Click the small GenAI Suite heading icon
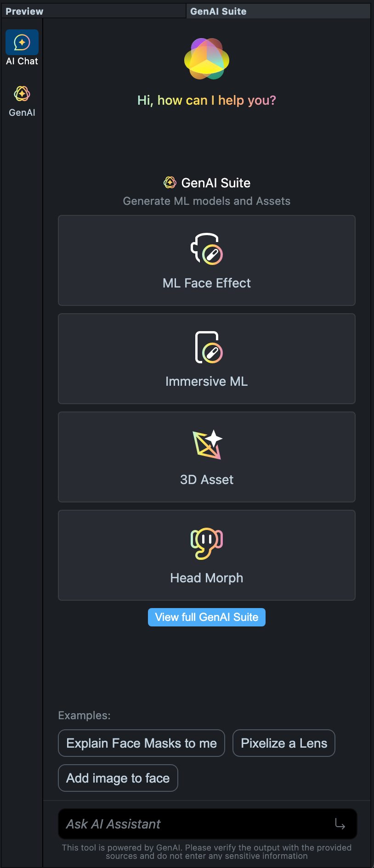 click(170, 183)
